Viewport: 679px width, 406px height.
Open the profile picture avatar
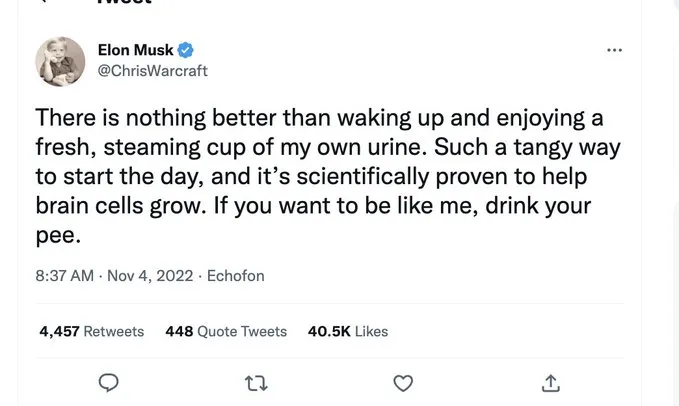pyautogui.click(x=60, y=62)
